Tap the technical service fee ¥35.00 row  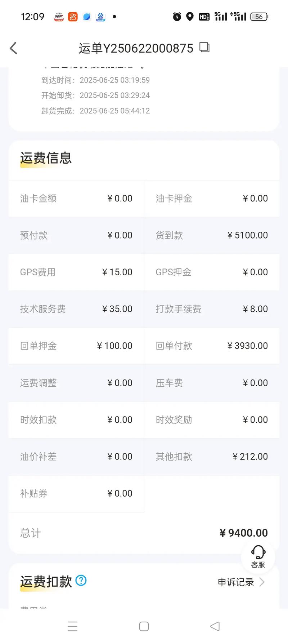76,309
